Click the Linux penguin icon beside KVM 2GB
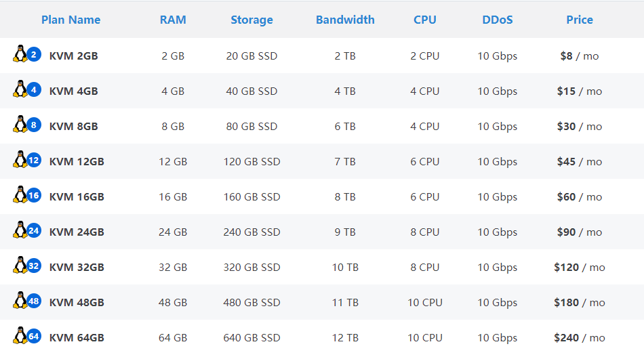644x359 pixels. [x=20, y=54]
